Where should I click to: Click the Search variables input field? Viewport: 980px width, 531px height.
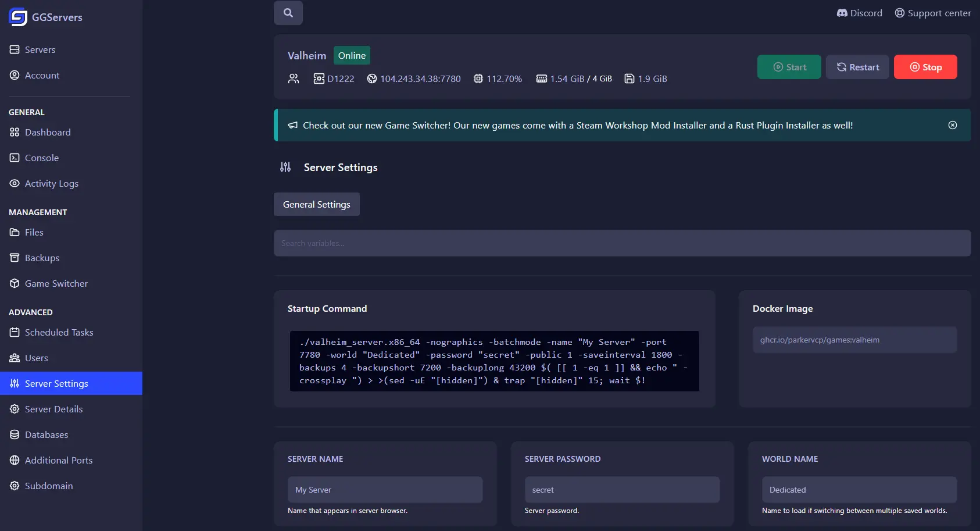coord(622,243)
